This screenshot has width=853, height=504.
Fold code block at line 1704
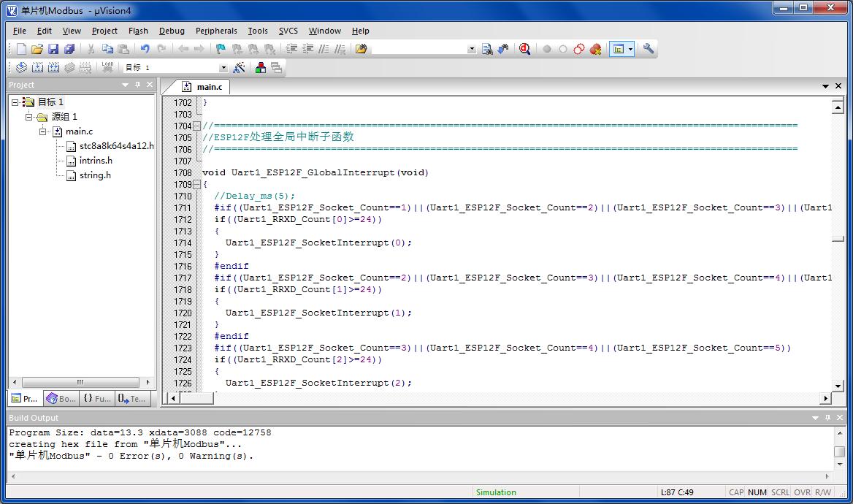click(x=197, y=126)
